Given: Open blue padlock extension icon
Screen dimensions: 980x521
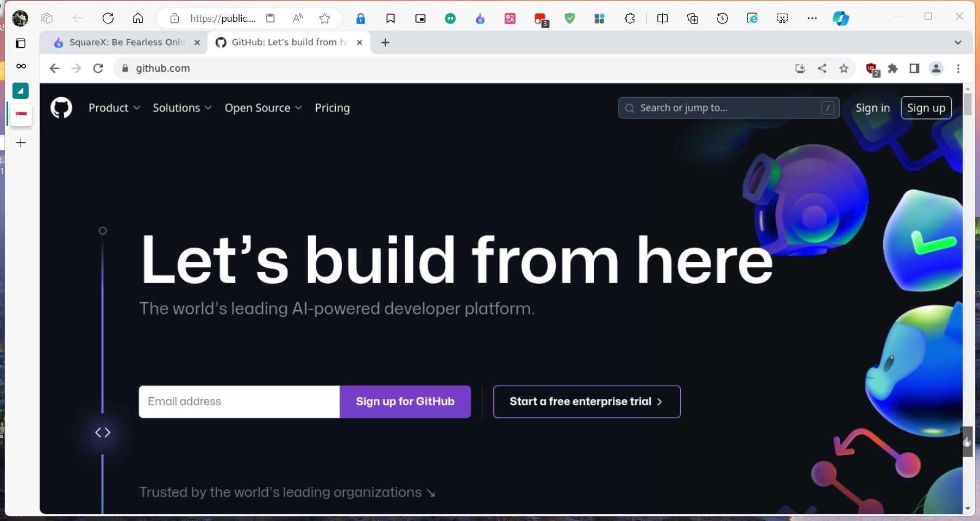Looking at the screenshot, I should pos(361,18).
